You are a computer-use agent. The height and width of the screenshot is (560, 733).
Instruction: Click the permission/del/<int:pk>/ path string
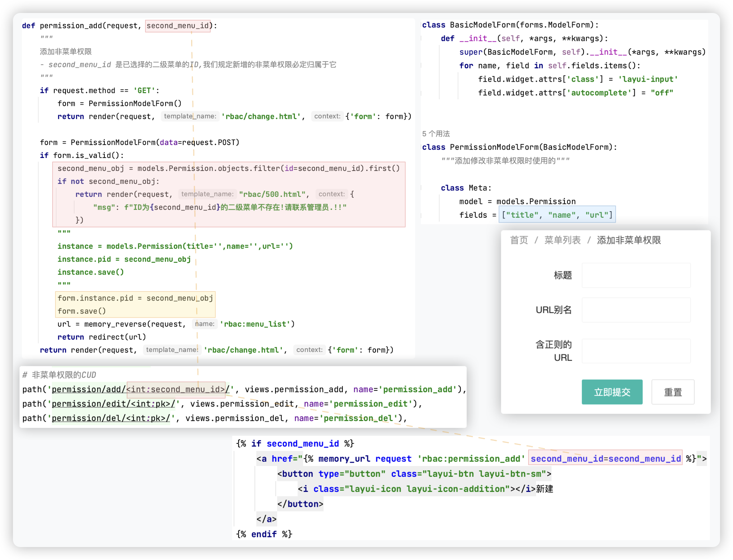point(111,418)
